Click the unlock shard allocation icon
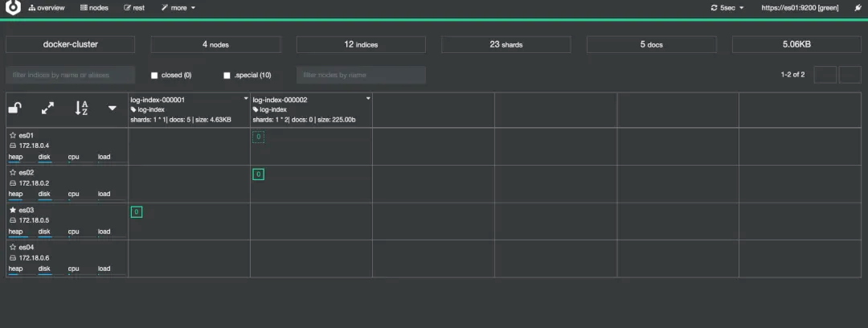This screenshot has height=328, width=868. point(15,108)
